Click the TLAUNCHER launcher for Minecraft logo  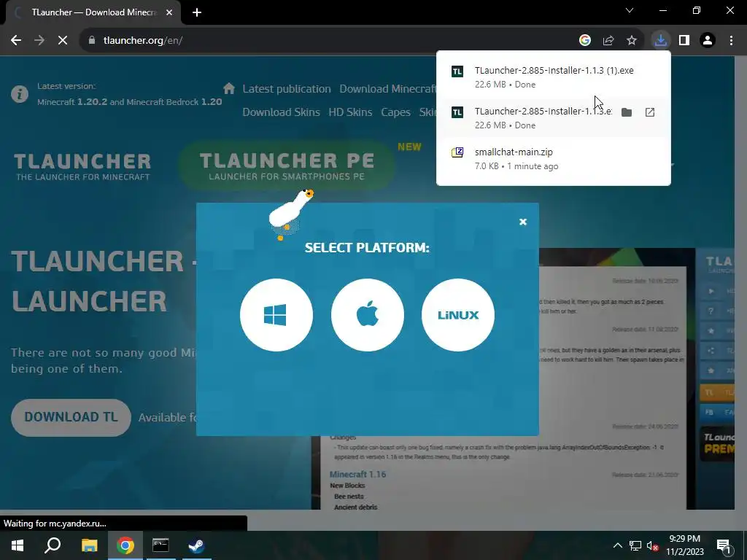(x=82, y=167)
